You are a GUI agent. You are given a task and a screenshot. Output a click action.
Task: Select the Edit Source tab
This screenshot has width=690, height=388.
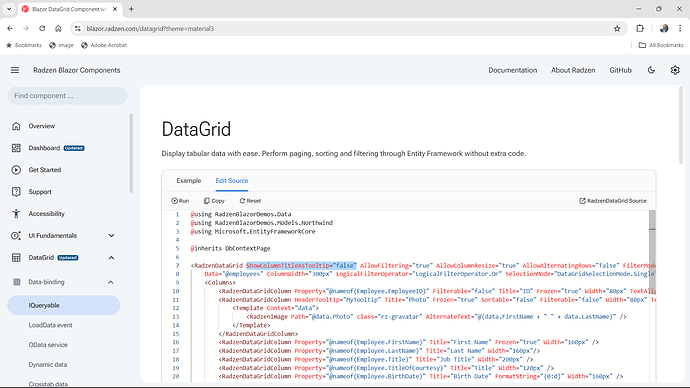232,181
